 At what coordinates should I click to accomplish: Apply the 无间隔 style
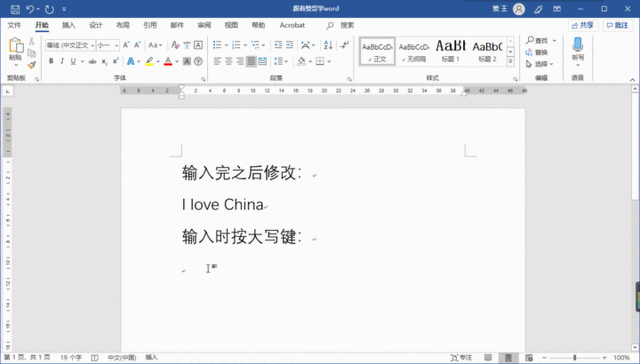coord(414,51)
